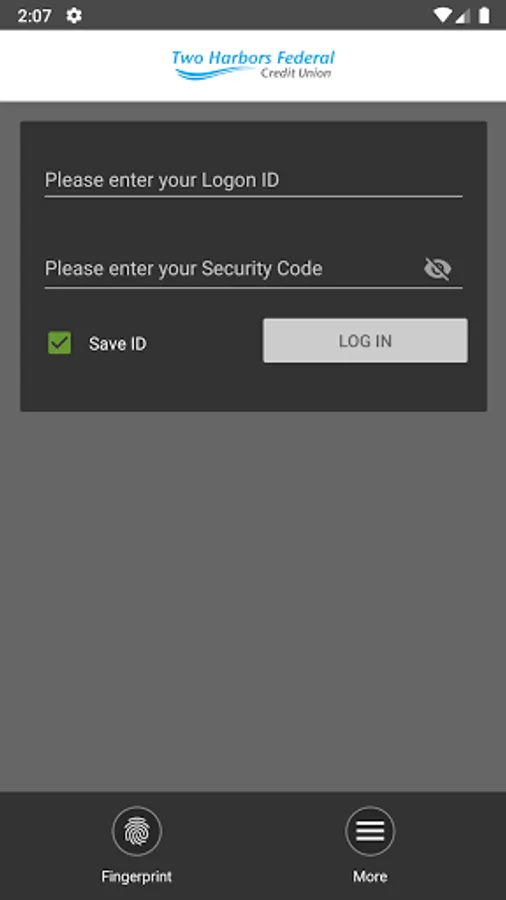Screen dimensions: 506x900
Task: Uncheck the green Save ID checkbox
Action: 60,343
